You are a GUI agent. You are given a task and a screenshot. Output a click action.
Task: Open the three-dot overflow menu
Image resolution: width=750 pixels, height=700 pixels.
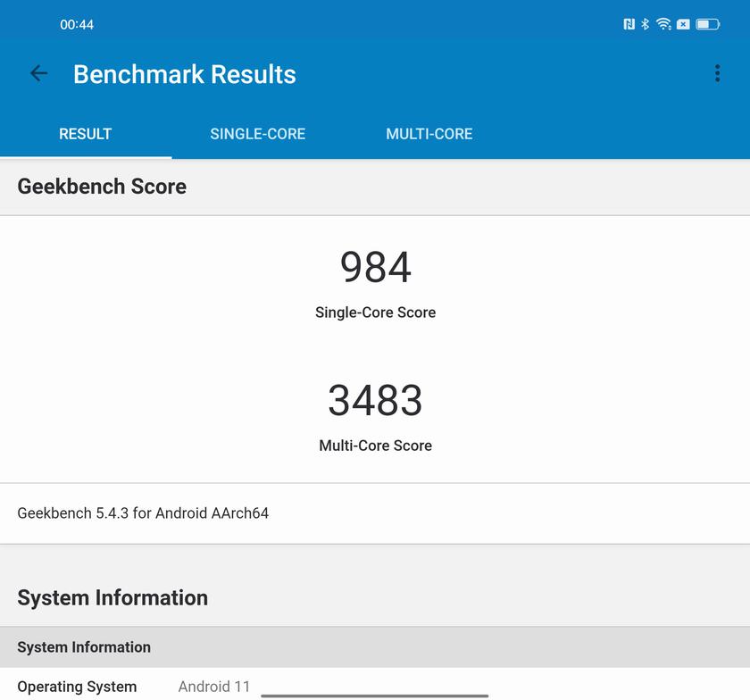pyautogui.click(x=717, y=74)
